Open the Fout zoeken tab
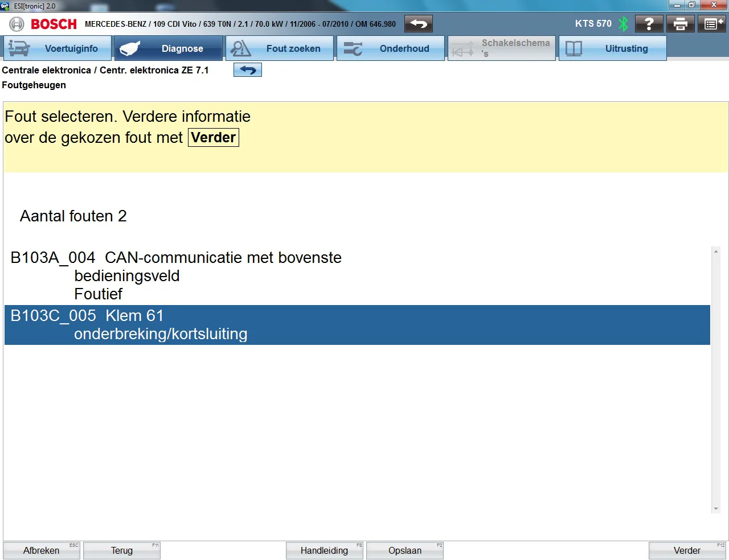This screenshot has height=560, width=729. [280, 48]
